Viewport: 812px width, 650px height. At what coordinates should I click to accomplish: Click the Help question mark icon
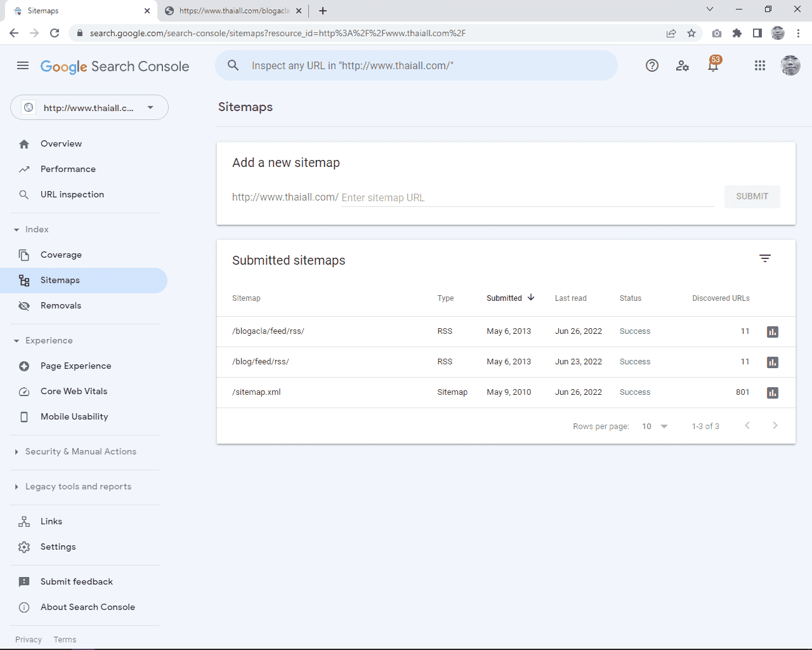pos(652,65)
